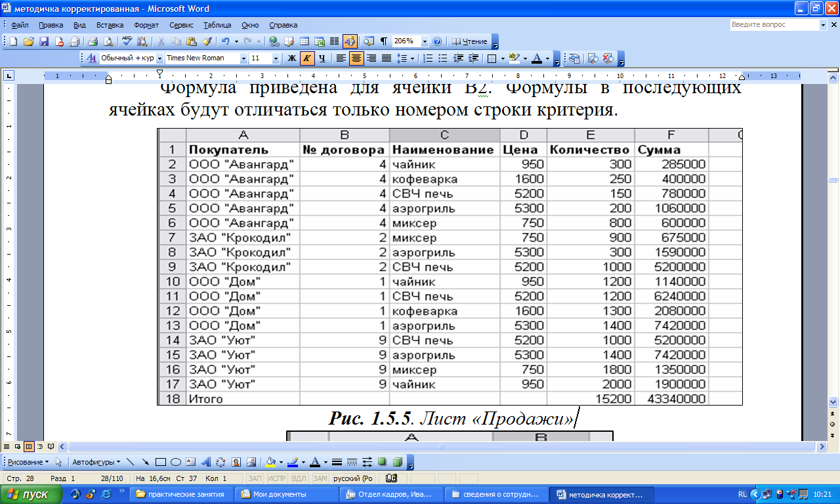Open Microsoft Word Help (question mark)
This screenshot has height=504, width=840.
(437, 41)
